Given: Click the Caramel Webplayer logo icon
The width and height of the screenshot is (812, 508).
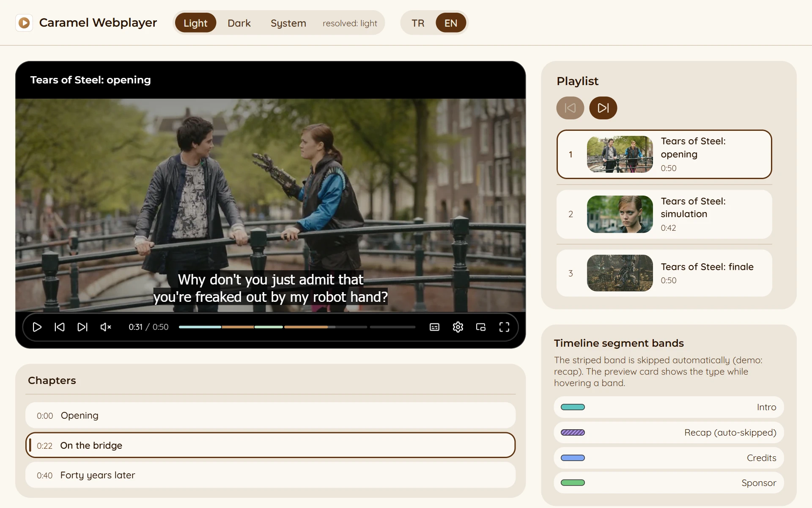Looking at the screenshot, I should 24,23.
